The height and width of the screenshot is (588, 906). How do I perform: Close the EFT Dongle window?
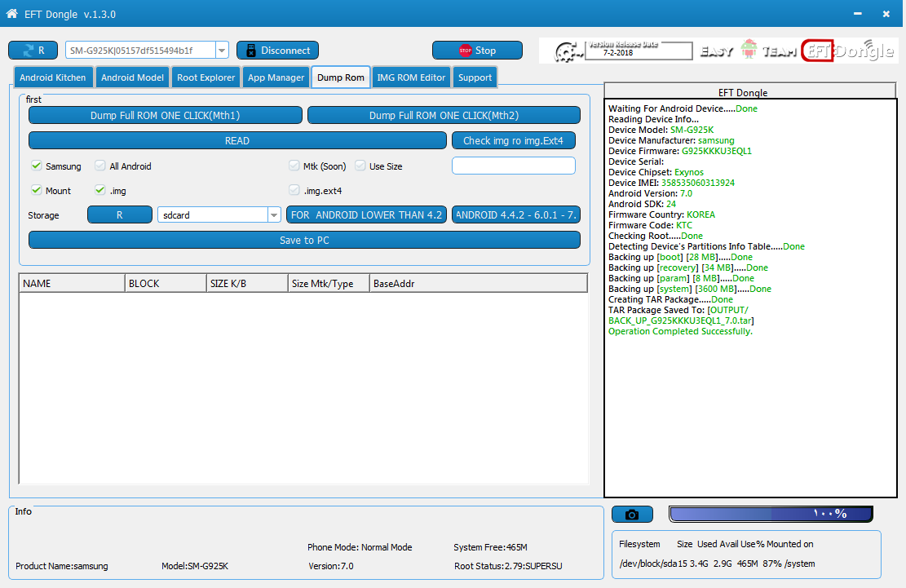click(x=886, y=13)
